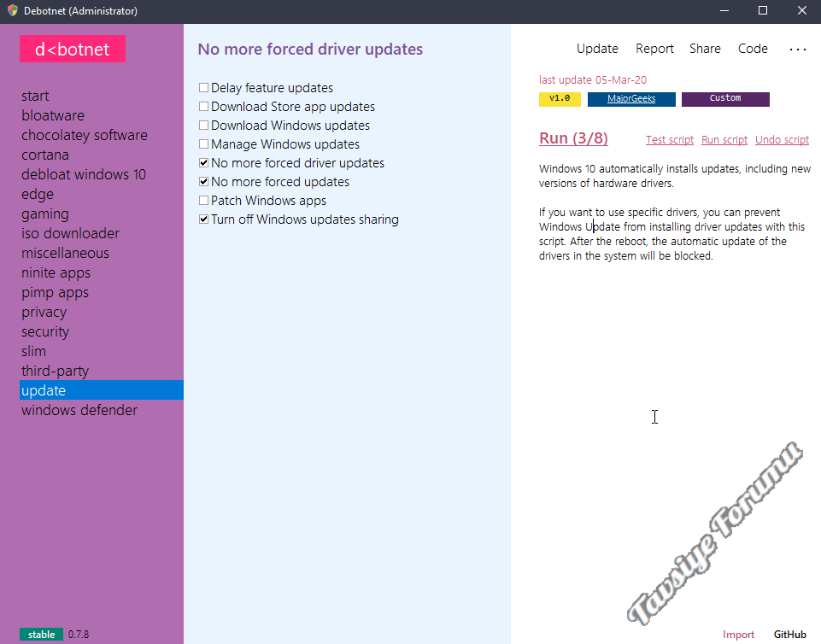Click Update in the top menu
This screenshot has width=821, height=644.
point(597,49)
